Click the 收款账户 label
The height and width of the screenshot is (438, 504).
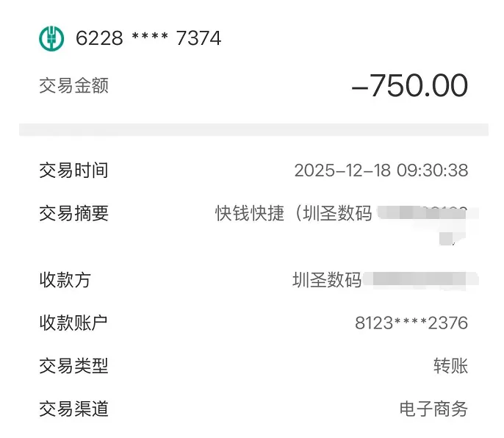pos(73,323)
